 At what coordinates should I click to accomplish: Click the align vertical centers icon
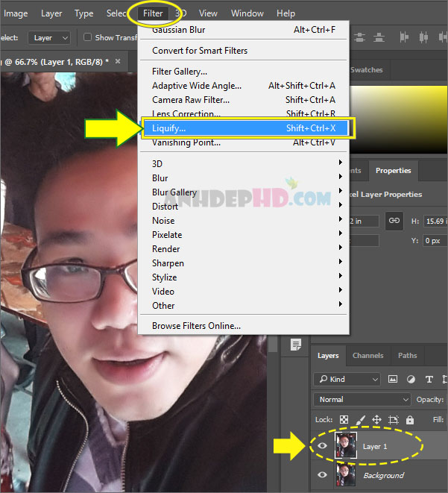click(x=360, y=37)
